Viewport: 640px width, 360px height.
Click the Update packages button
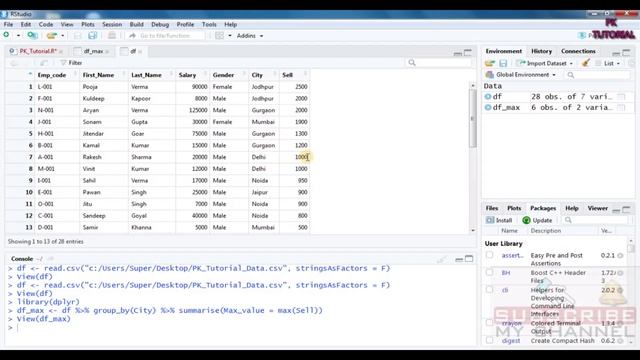537,220
